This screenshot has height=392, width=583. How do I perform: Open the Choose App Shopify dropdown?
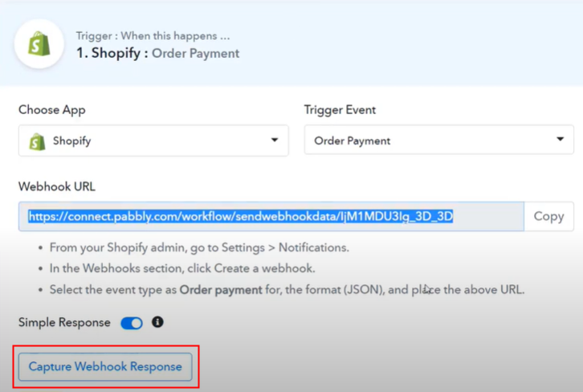tap(153, 141)
